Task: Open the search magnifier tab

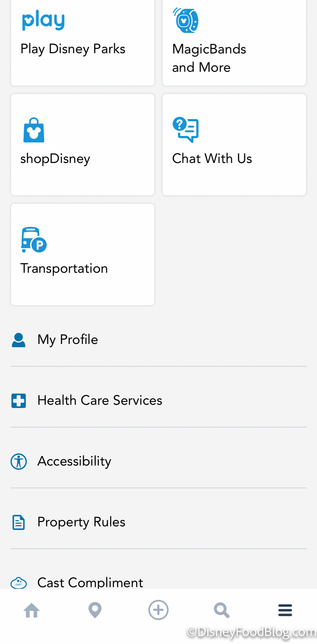Action: (x=222, y=610)
